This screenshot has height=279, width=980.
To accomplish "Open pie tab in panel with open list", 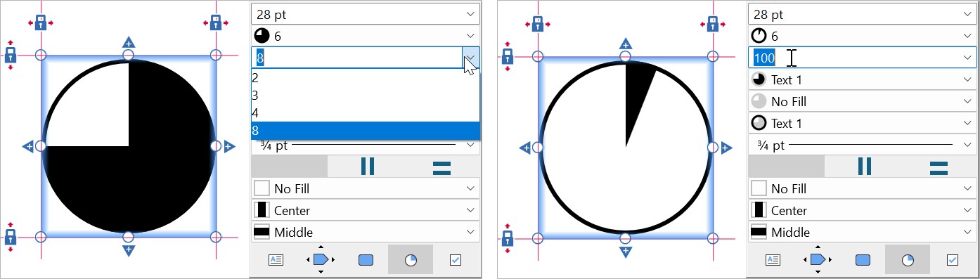I will (x=411, y=259).
